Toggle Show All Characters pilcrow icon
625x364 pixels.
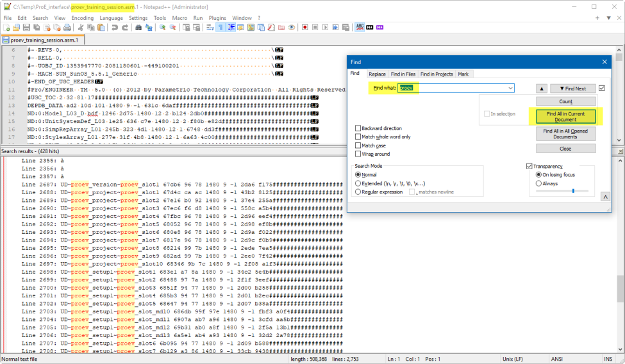pyautogui.click(x=221, y=28)
